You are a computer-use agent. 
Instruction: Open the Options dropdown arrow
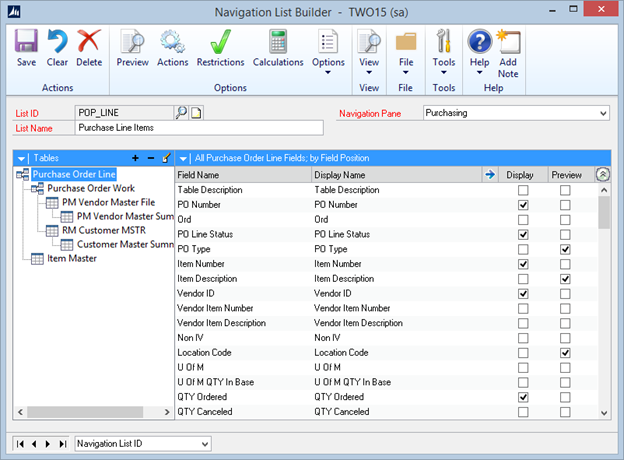click(328, 72)
